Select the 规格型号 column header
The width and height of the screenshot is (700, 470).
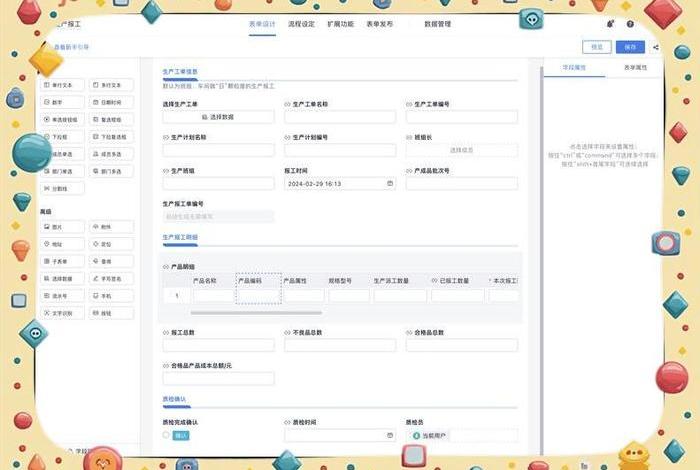click(340, 281)
